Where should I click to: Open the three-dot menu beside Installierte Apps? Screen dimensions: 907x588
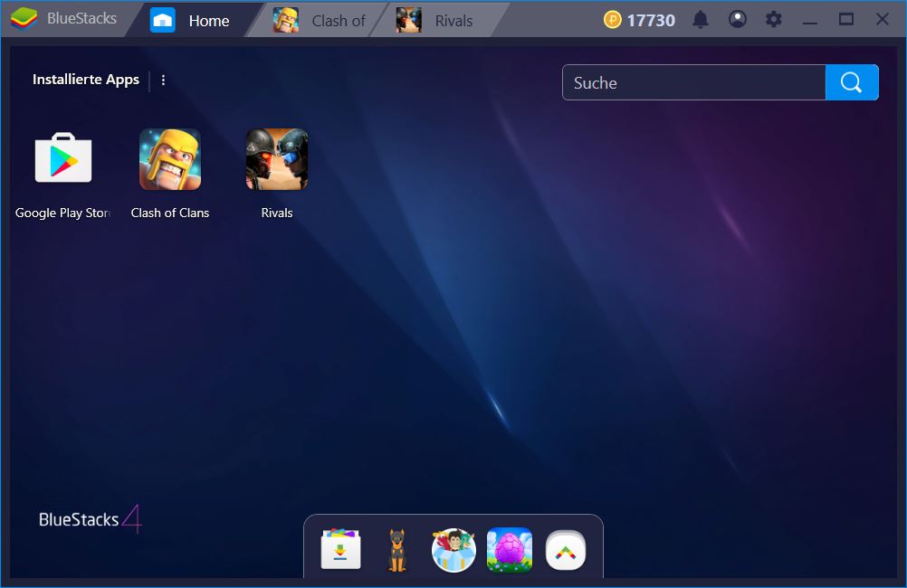coord(163,80)
